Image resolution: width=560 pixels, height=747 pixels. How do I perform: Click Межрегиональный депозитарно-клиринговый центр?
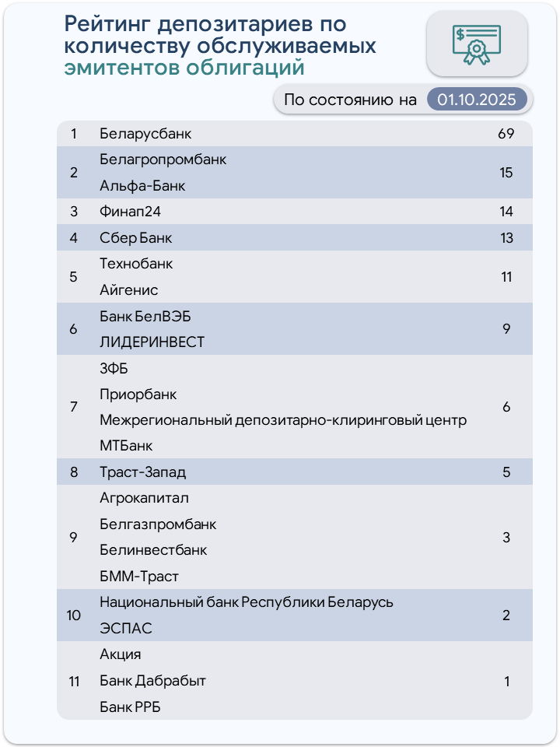pyautogui.click(x=283, y=420)
